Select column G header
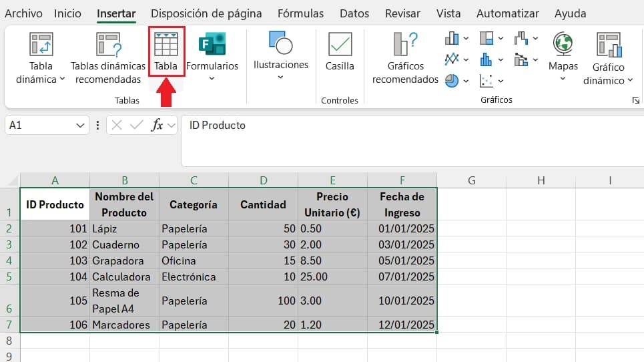Screen dimensions: 644x362 click(x=472, y=180)
